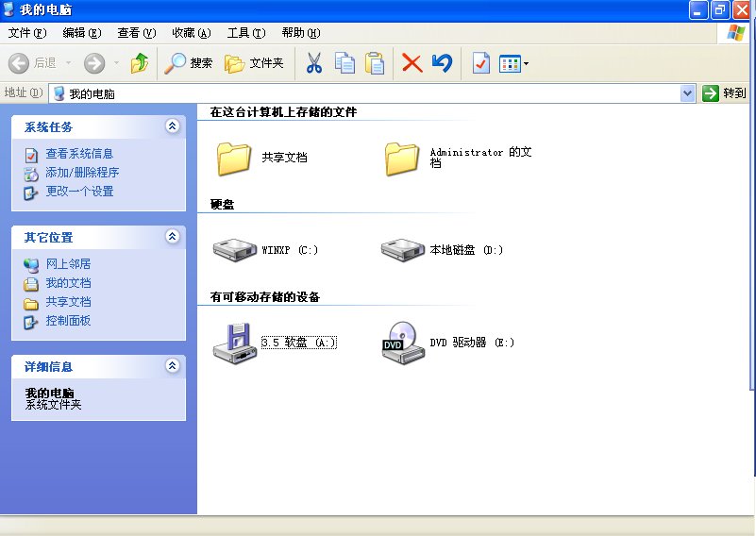Click the 有可移动存储的设备 group header
Screen dimensions: 756x536
click(264, 297)
